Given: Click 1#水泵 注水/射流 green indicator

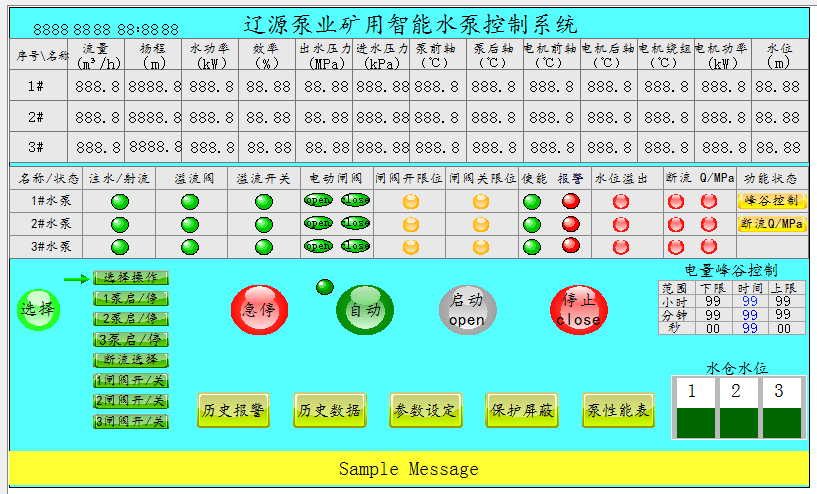Looking at the screenshot, I should (x=120, y=201).
